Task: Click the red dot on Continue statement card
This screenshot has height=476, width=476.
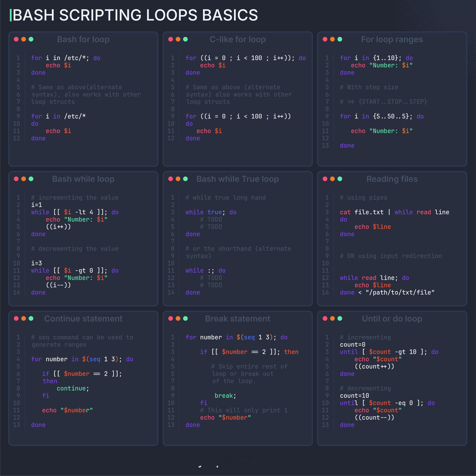Action: (16, 318)
